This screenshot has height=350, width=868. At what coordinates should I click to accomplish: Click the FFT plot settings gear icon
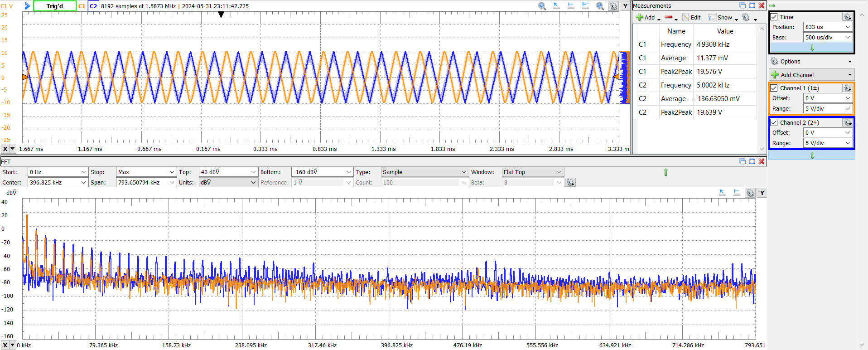click(750, 193)
